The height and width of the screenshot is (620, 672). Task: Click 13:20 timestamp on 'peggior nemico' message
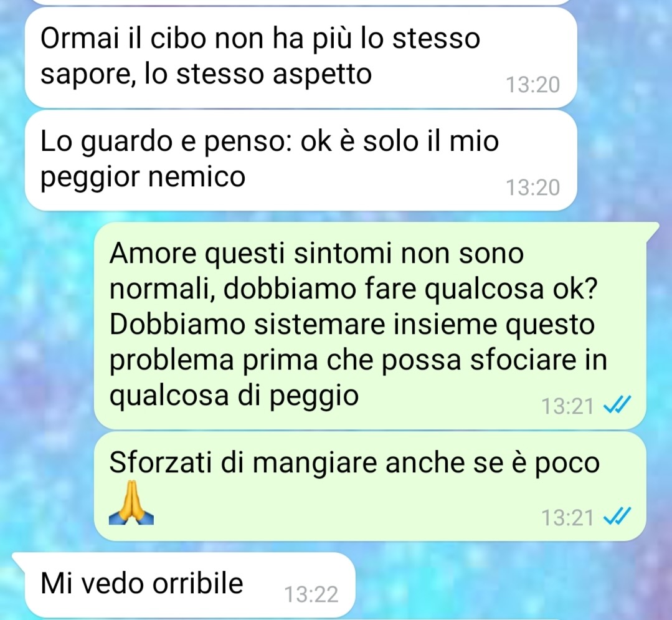[x=532, y=188]
